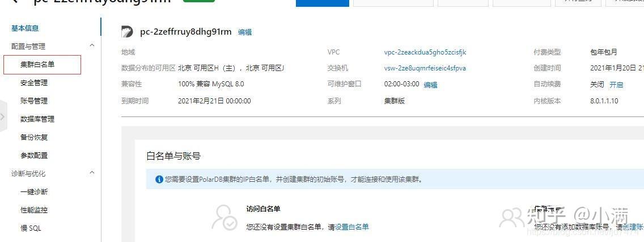Edit the cluster name via 编辑 link
Viewport: 644px width, 242px height.
[x=245, y=32]
